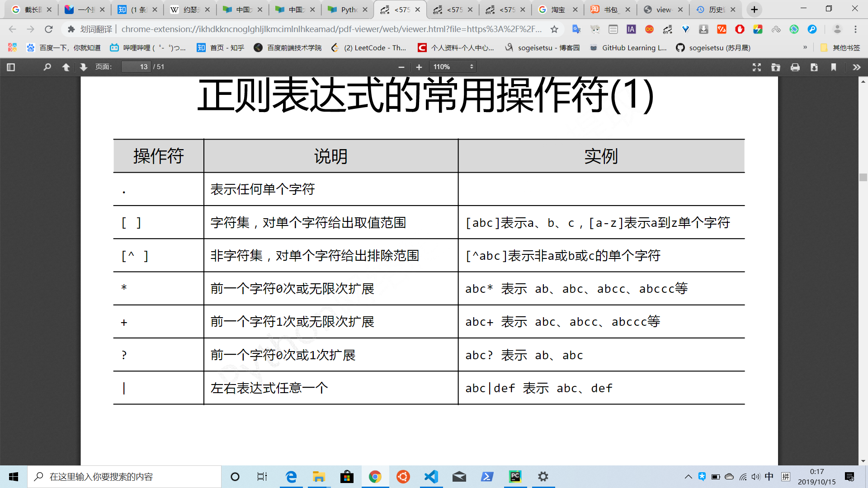This screenshot has height=488, width=868.
Task: Open Visual Studio Code from the taskbar
Action: 431,477
